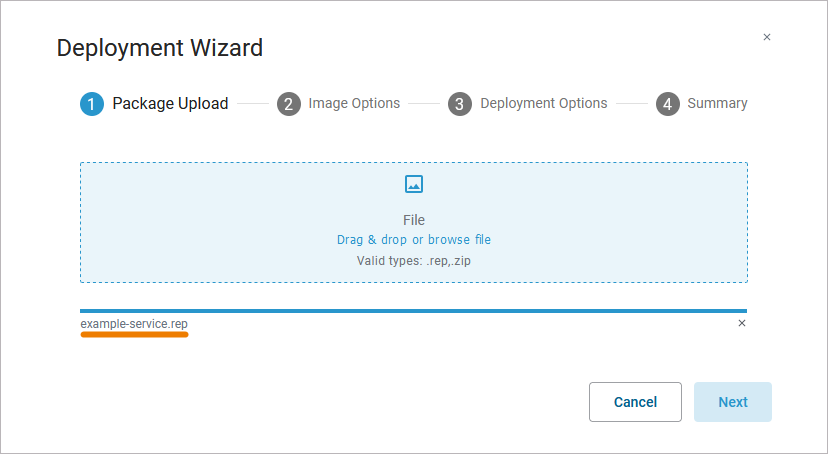828x454 pixels.
Task: Click the Deployment Wizard title heading
Action: (x=160, y=47)
